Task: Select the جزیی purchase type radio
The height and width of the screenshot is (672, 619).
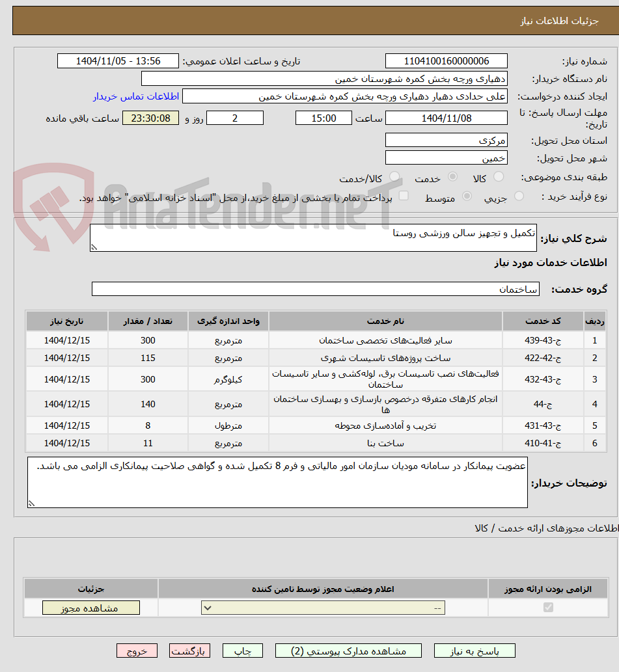Action: coord(519,196)
